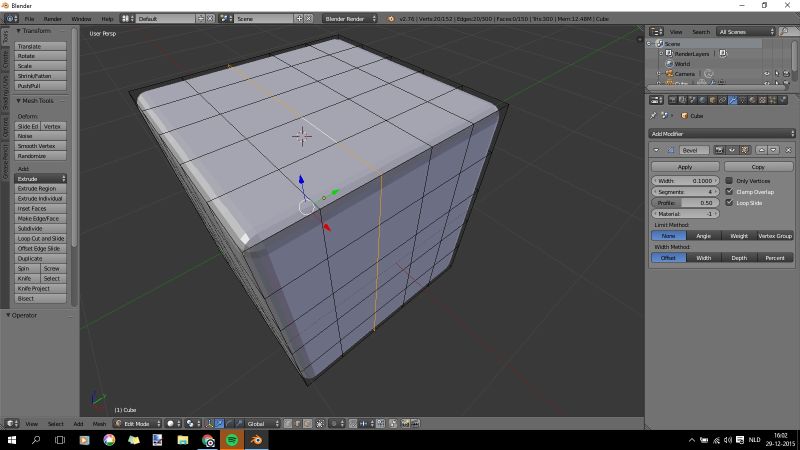The height and width of the screenshot is (450, 800).
Task: Add a new scene with plus icon
Action: [299, 18]
